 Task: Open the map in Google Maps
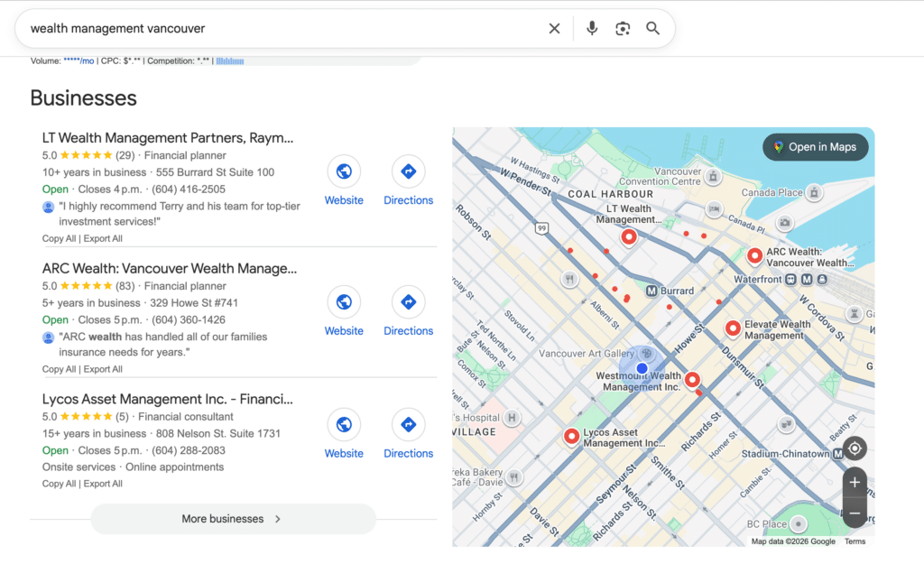coord(815,146)
